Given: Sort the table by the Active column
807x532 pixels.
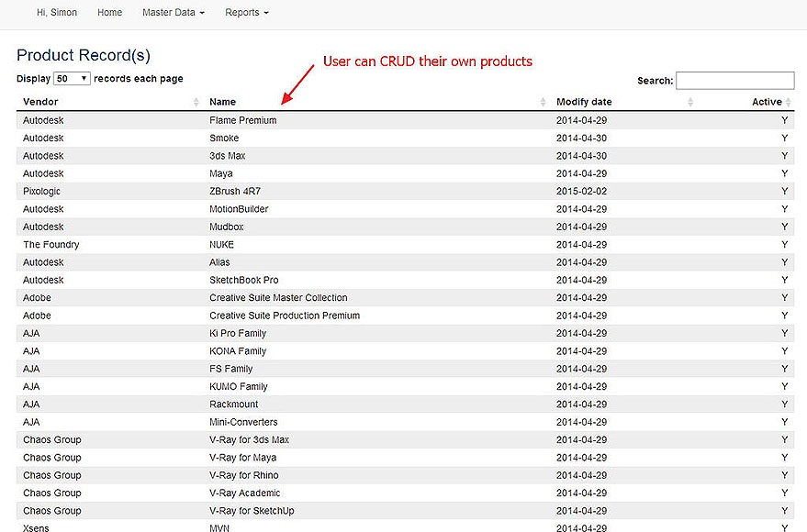Looking at the screenshot, I should coord(788,102).
